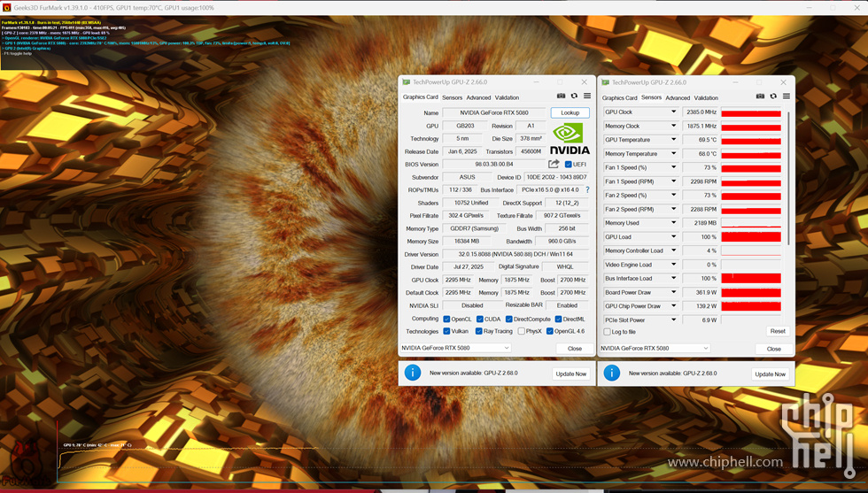Enable the PhysX checkbox
The width and height of the screenshot is (868, 493).
(521, 331)
